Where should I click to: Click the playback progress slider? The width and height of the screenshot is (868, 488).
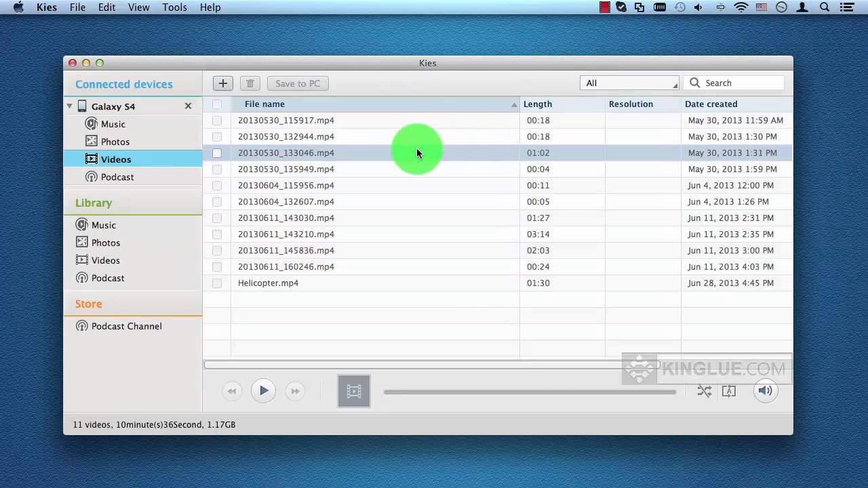tap(530, 392)
